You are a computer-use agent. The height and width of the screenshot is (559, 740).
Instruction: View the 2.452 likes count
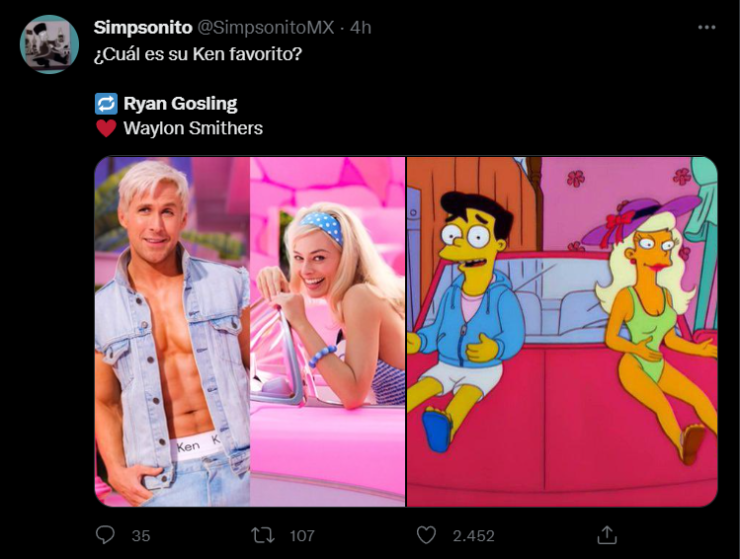click(x=472, y=536)
